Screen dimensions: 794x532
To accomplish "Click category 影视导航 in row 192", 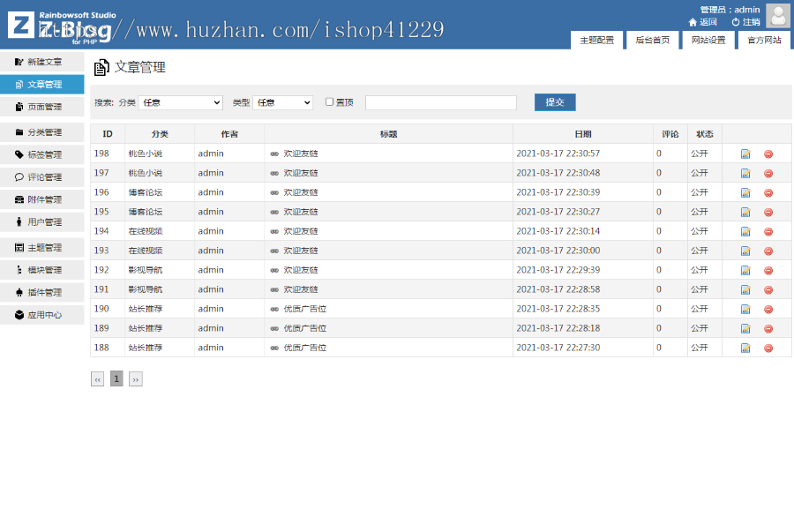I will coord(146,270).
